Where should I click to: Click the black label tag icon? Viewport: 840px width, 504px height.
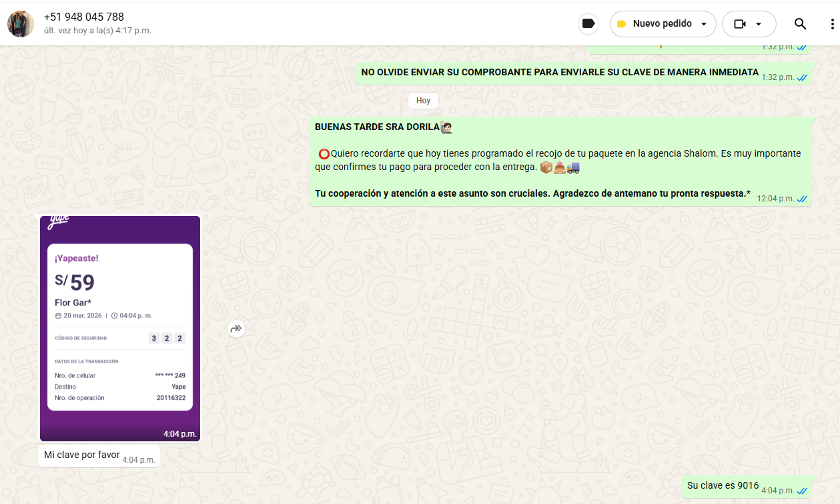(588, 24)
